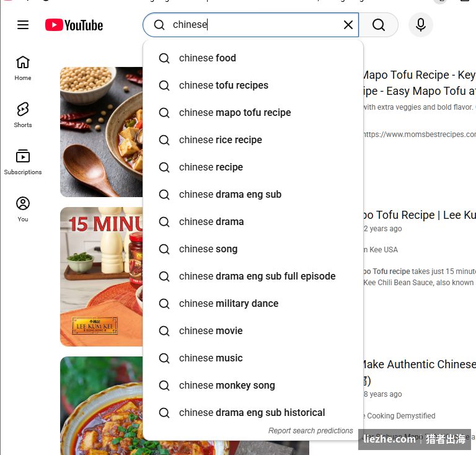The image size is (476, 455).
Task: Select the 'chinese drama' suggestion
Action: pos(253,221)
